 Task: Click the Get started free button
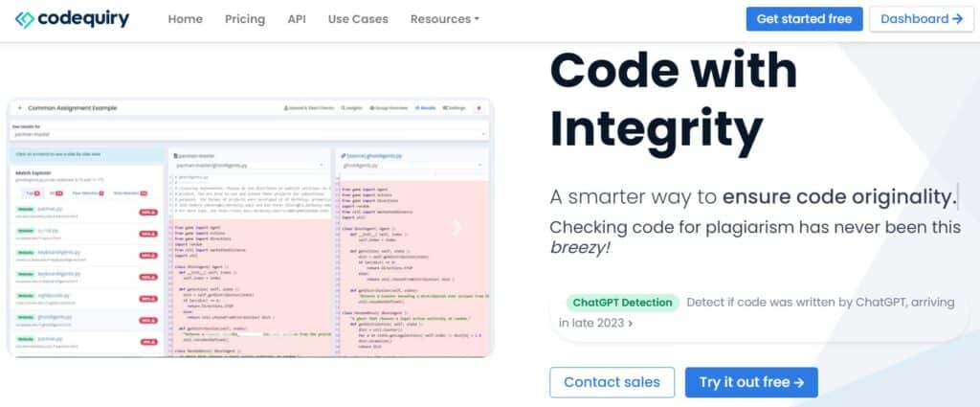pyautogui.click(x=804, y=19)
